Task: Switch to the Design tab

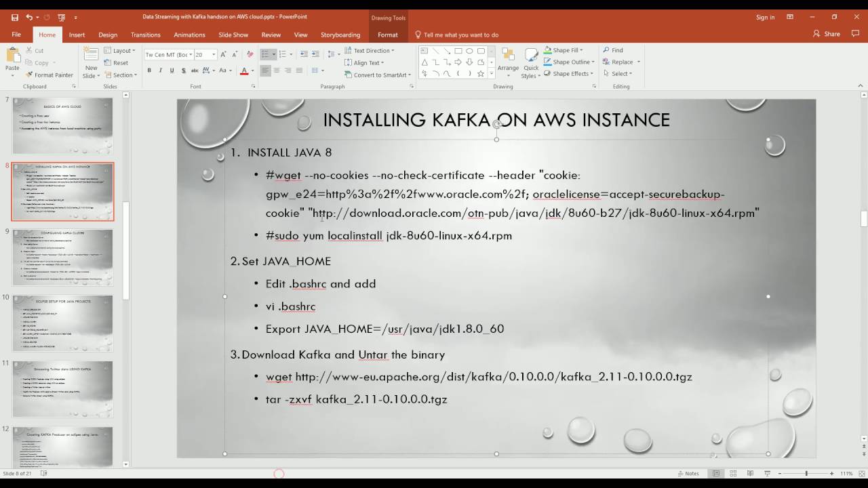Action: coord(108,35)
